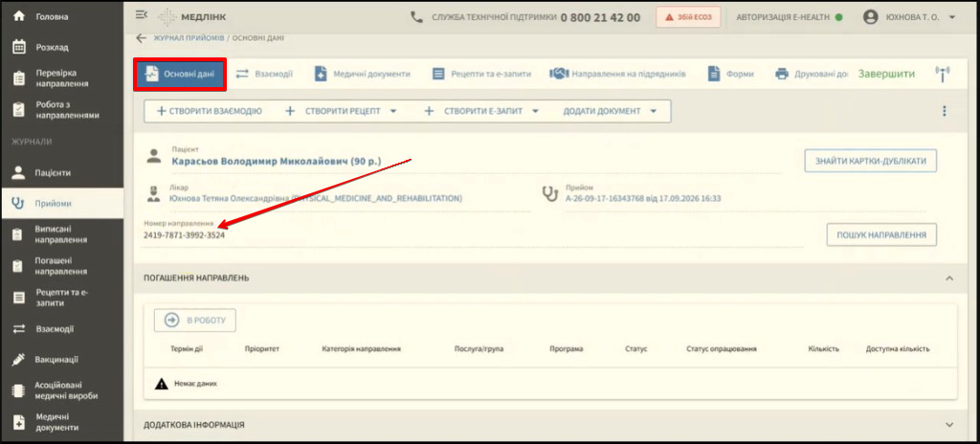
Task: Select Прийоми stethoscope icon in sidebar
Action: click(x=19, y=203)
